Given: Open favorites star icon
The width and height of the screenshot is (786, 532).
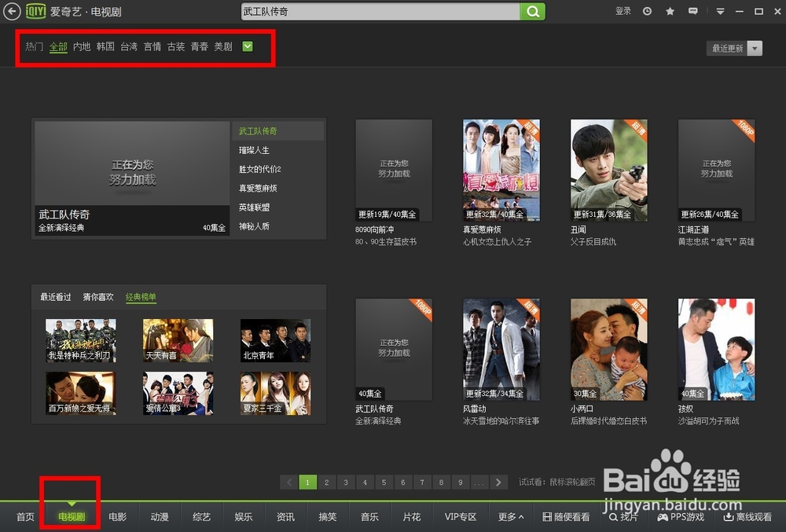Looking at the screenshot, I should point(670,11).
